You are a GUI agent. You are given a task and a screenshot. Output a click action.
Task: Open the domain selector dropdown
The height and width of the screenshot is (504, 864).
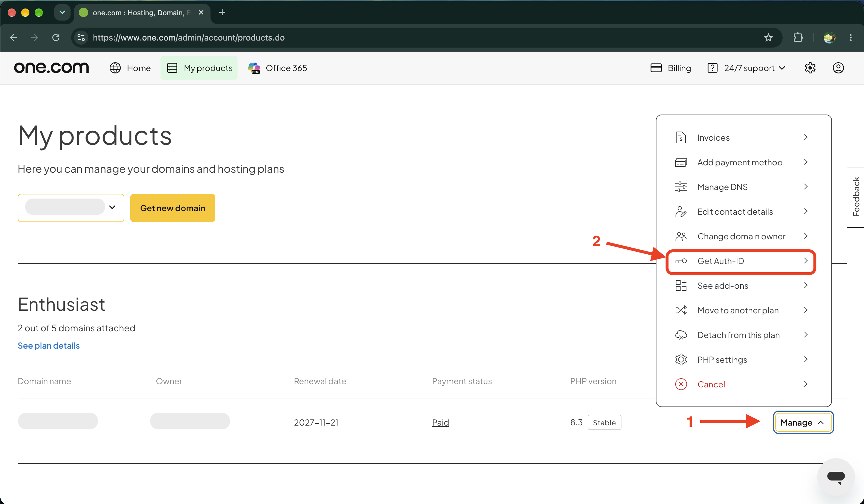(x=71, y=208)
